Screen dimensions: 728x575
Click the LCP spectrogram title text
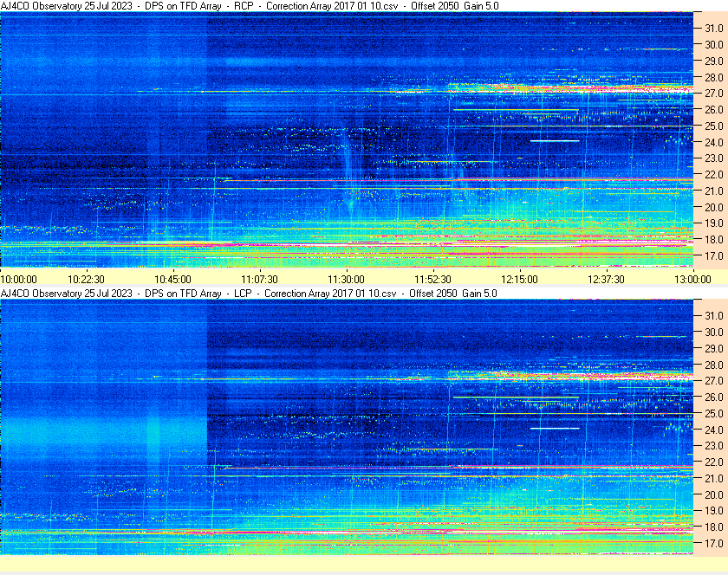click(250, 294)
